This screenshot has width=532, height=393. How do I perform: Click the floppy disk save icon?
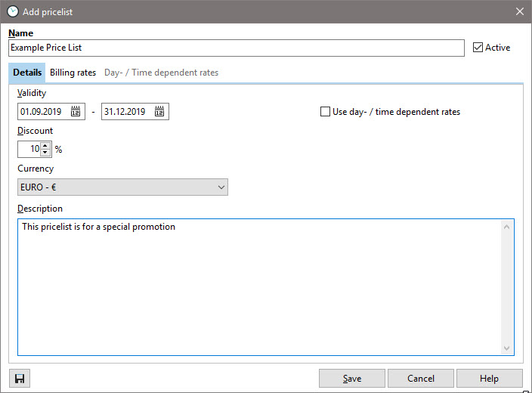click(x=20, y=379)
